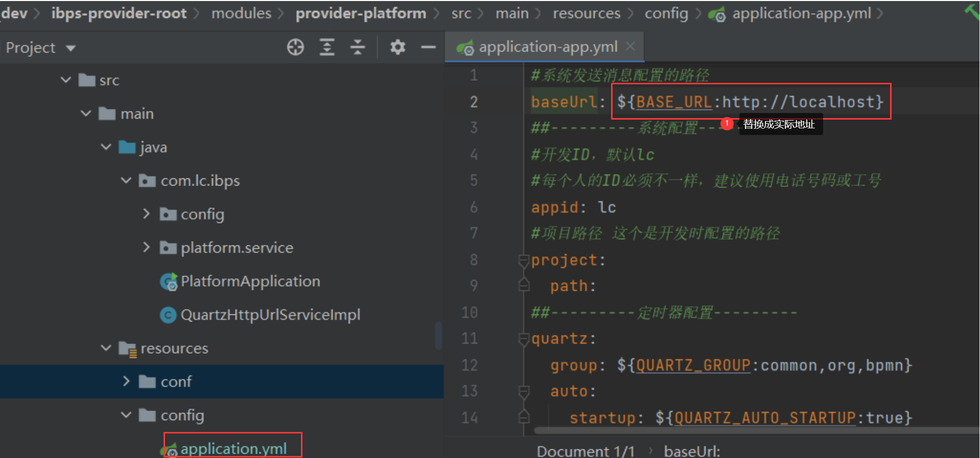This screenshot has height=458, width=980.
Task: Expand the conf folder
Action: tap(126, 381)
